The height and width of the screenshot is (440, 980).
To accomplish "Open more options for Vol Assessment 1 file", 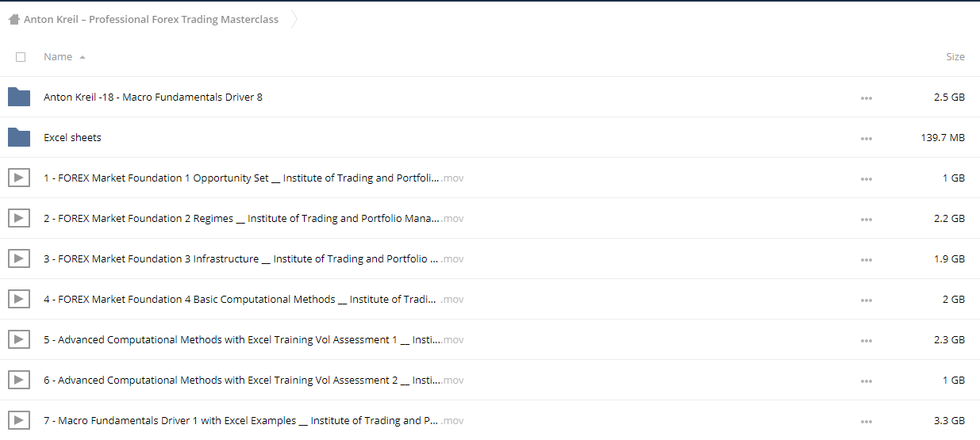I will pyautogui.click(x=866, y=340).
